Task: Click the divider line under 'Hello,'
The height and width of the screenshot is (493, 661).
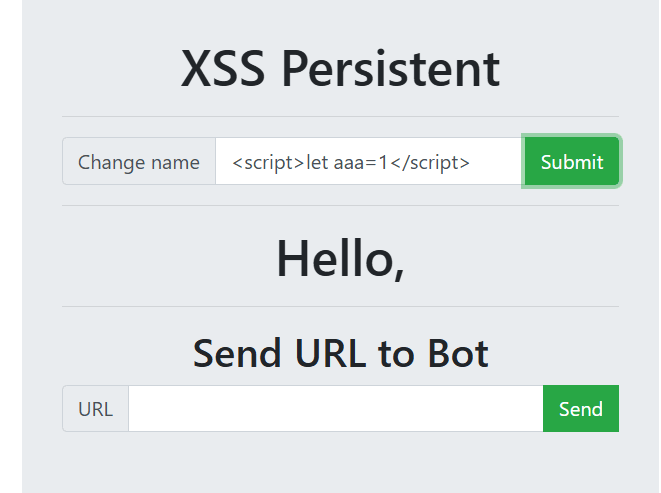Action: [340, 306]
